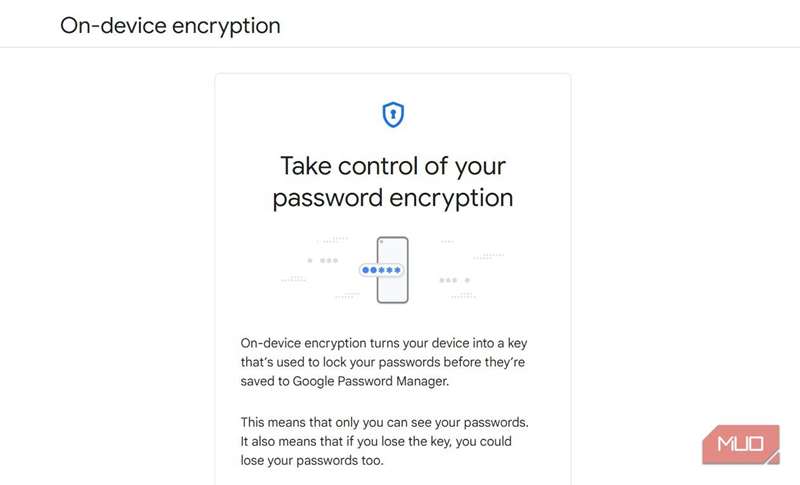Click "This means that only you" line
The image size is (800, 485).
tap(384, 423)
